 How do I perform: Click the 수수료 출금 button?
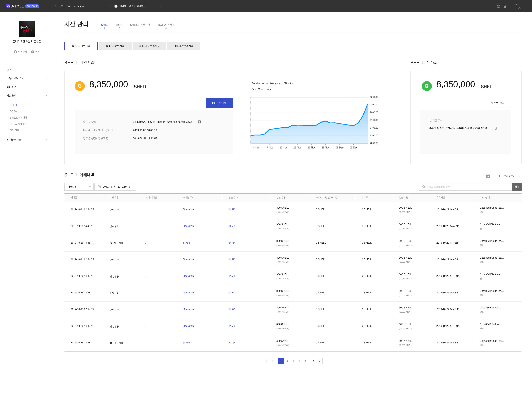click(x=498, y=103)
